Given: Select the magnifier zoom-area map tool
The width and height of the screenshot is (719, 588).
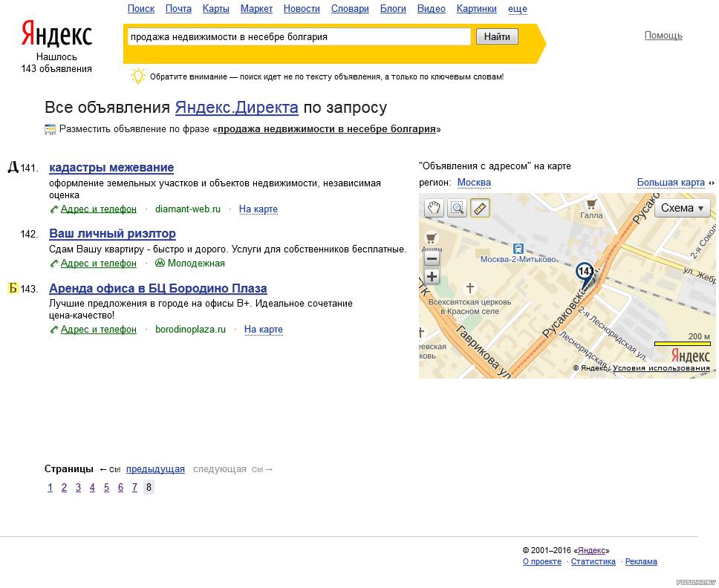Looking at the screenshot, I should coord(457,208).
